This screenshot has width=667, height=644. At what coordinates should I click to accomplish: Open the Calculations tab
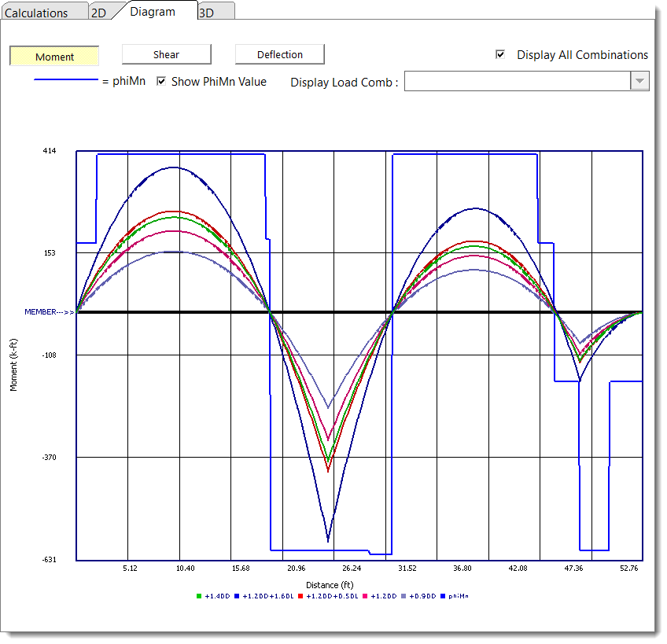pos(43,12)
